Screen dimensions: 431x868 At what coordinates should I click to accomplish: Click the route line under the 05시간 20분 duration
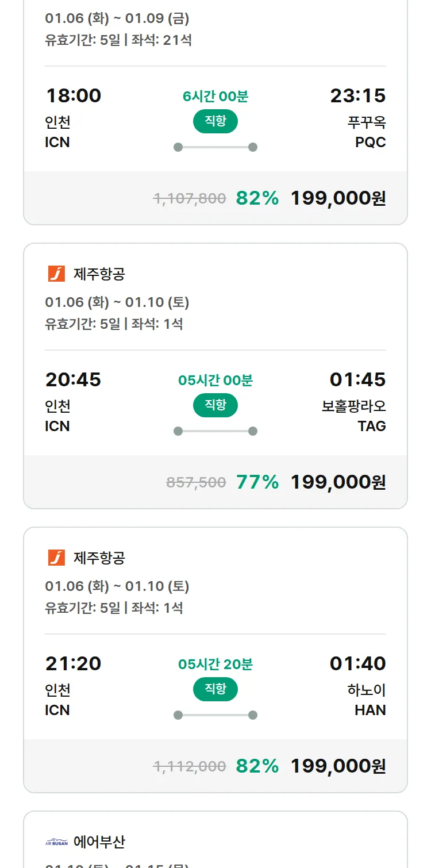tap(215, 715)
